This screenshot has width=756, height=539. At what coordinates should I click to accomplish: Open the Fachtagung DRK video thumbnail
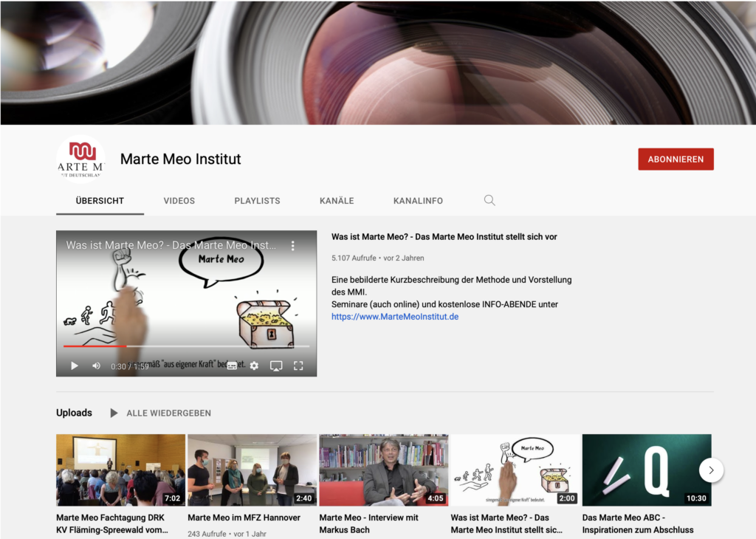pos(120,470)
